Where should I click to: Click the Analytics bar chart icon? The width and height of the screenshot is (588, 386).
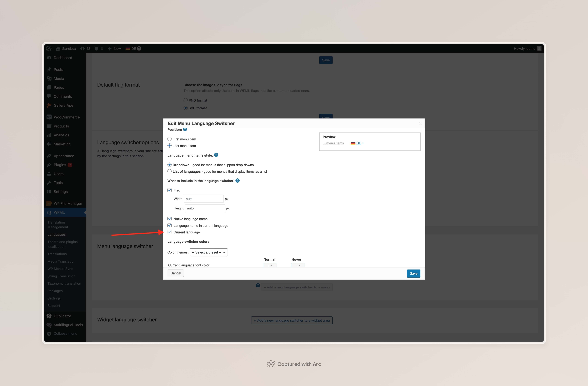(49, 135)
